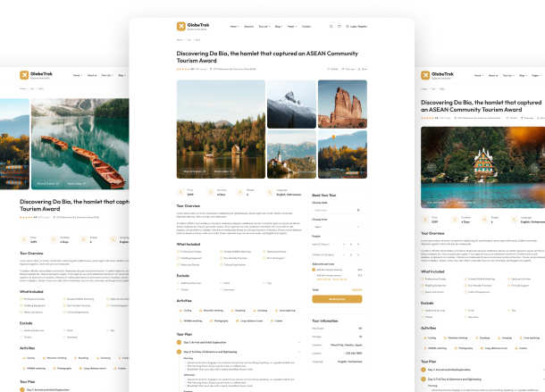Viewport: 545px width, 392px height.
Task: Open the Contact item in the center header
Action: tap(306, 27)
